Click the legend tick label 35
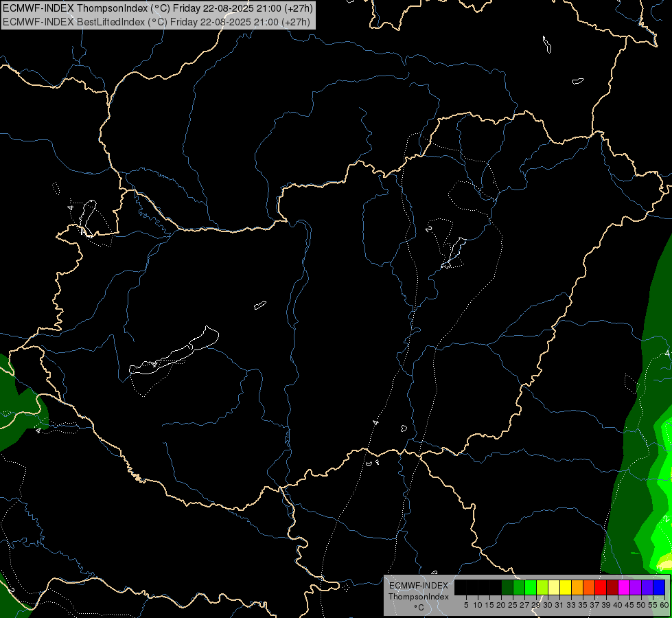 [x=583, y=605]
